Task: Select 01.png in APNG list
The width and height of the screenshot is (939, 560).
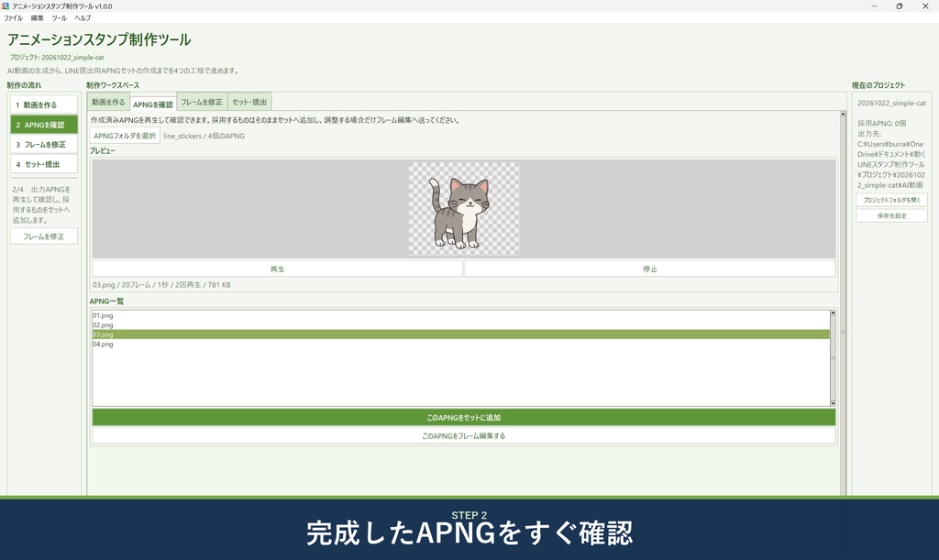Action: click(x=460, y=315)
